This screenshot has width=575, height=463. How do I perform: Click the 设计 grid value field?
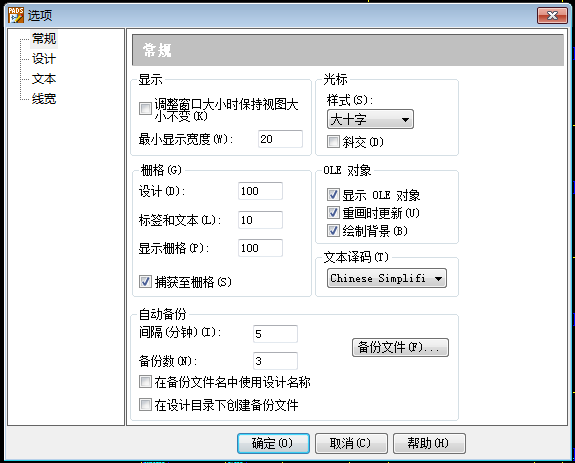(x=260, y=191)
